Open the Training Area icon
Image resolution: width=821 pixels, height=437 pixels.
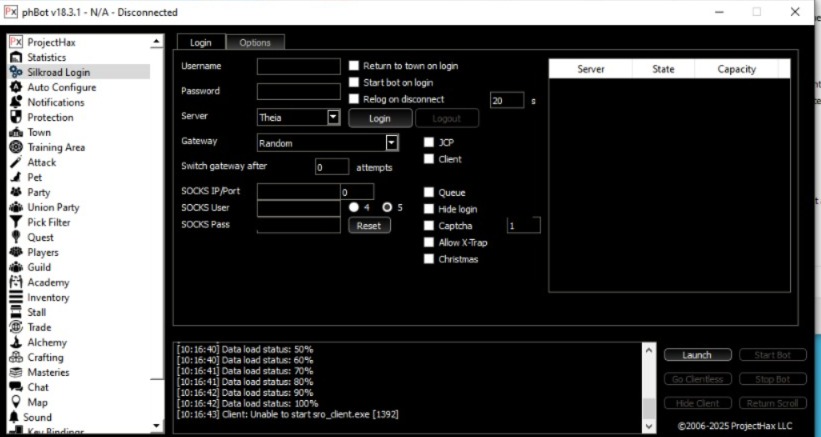pyautogui.click(x=16, y=147)
